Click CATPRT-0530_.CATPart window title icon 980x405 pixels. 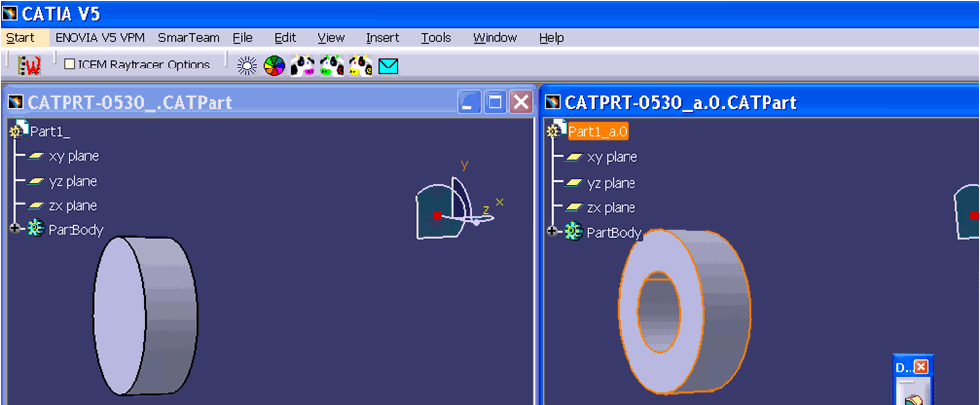pos(16,102)
